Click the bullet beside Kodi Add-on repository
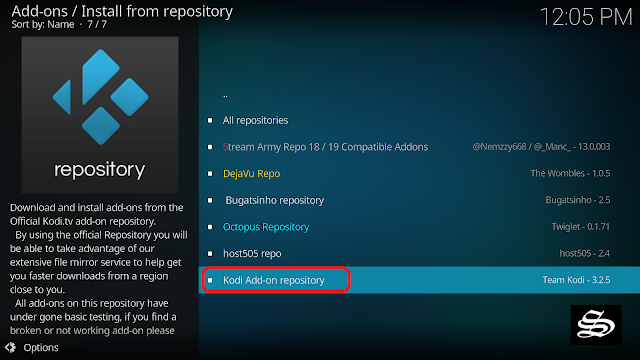This screenshot has width=640, height=360. (x=210, y=280)
